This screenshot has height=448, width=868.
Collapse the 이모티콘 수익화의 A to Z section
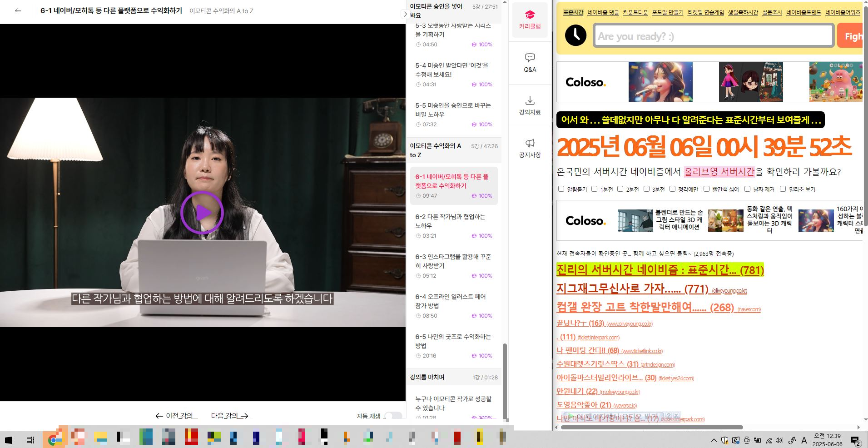coord(453,150)
